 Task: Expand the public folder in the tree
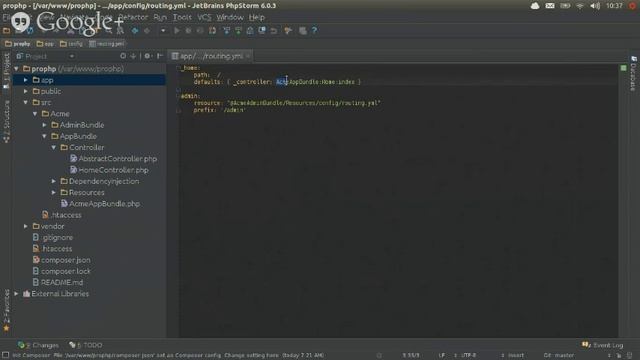pos(26,91)
